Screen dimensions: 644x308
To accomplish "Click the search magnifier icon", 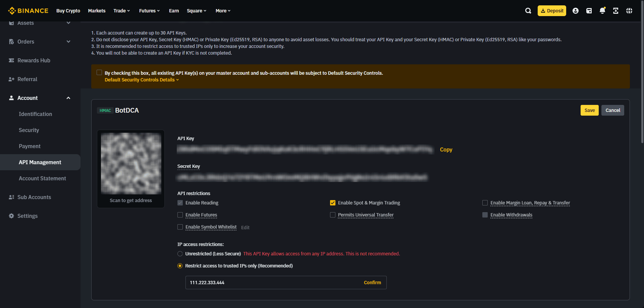I will 528,11.
